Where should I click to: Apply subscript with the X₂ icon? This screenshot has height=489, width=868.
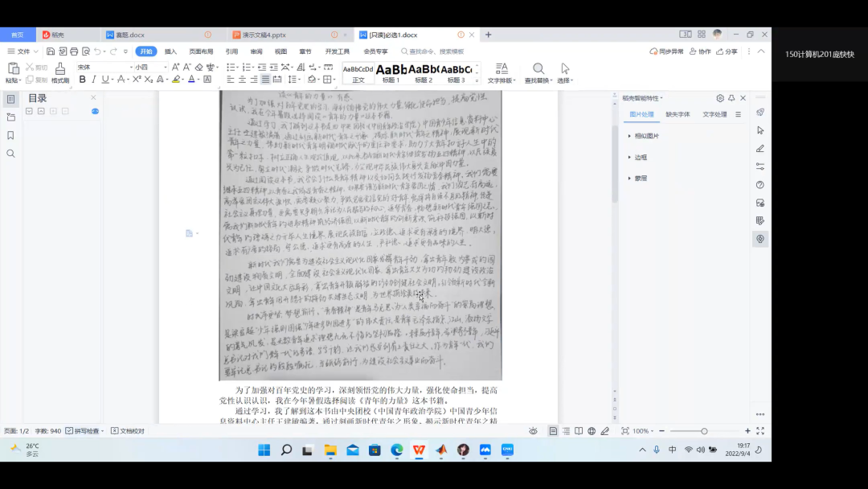(x=149, y=80)
